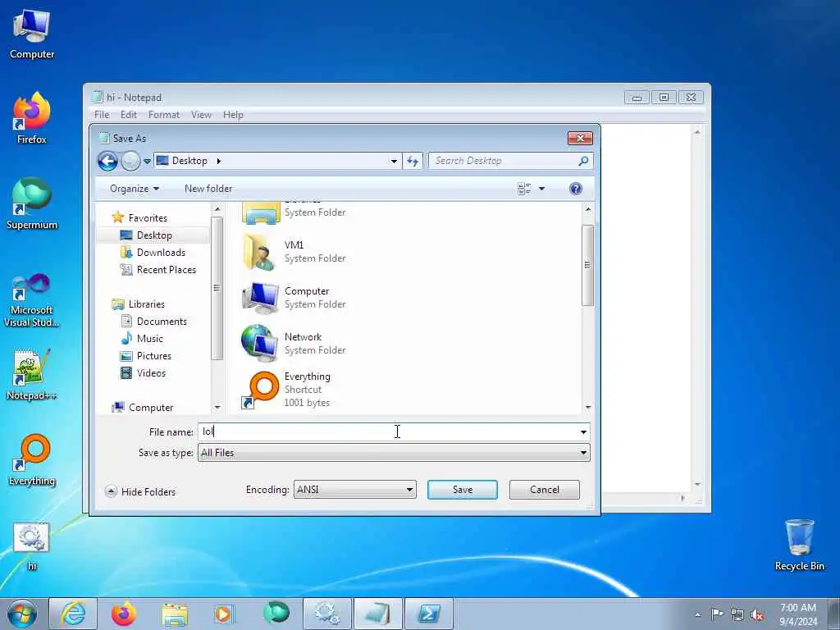Screen dimensions: 840x630
Task: Open the view options dropdown arrow
Action: tap(541, 189)
